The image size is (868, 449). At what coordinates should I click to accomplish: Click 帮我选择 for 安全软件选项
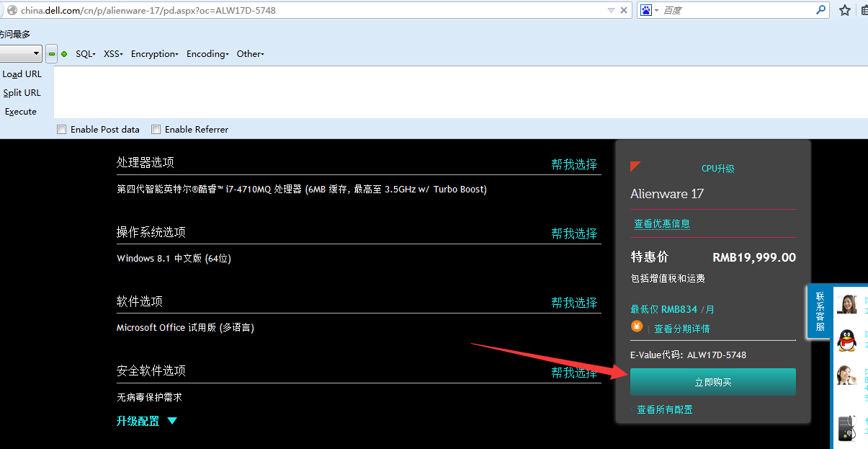click(574, 373)
